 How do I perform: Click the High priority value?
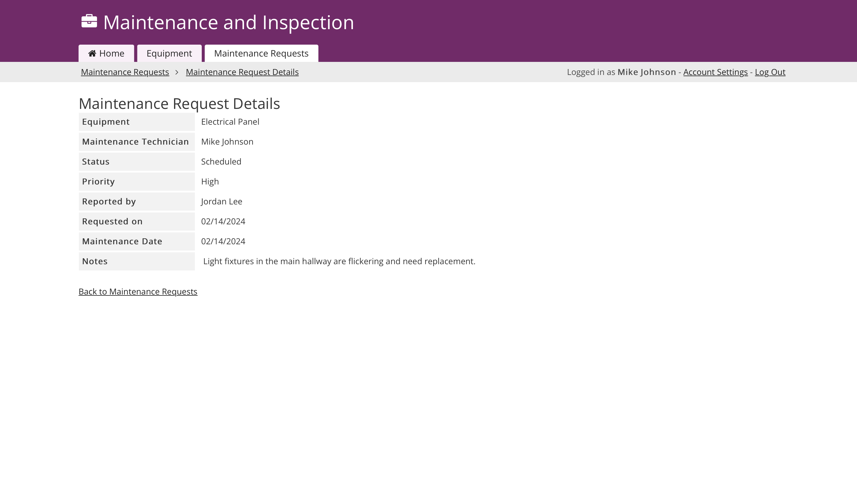[x=210, y=181]
